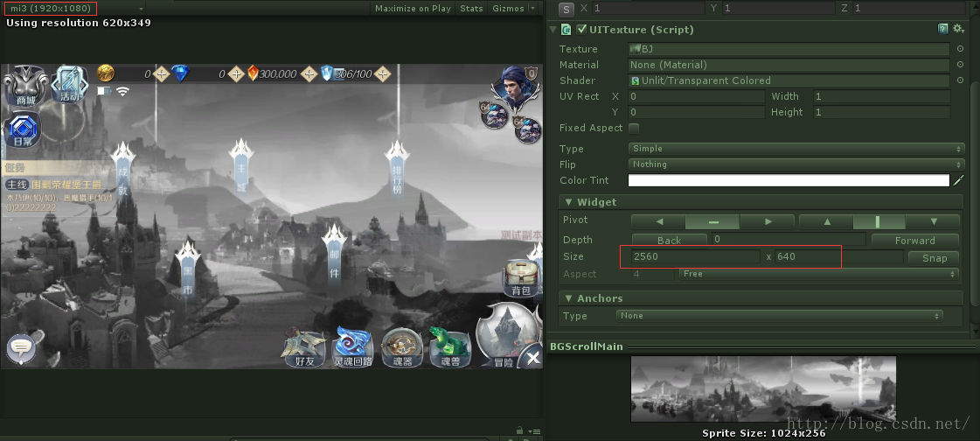
Task: Set horizontal pivot to right
Action: pos(768,221)
